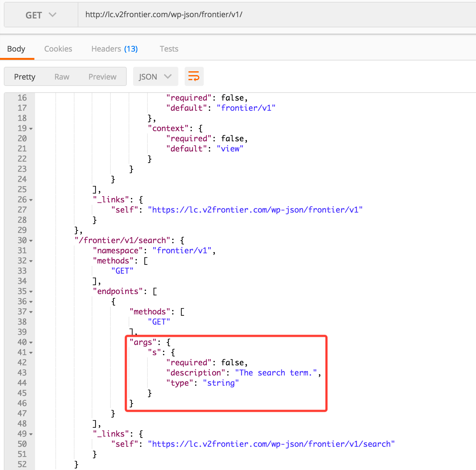Collapse the fold arrow at line 32
The height and width of the screenshot is (470, 476).
tap(31, 261)
